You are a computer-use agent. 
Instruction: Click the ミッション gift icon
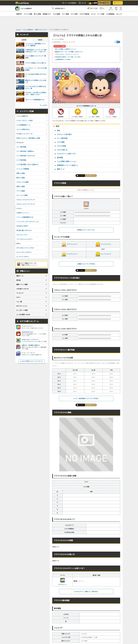coord(112,112)
